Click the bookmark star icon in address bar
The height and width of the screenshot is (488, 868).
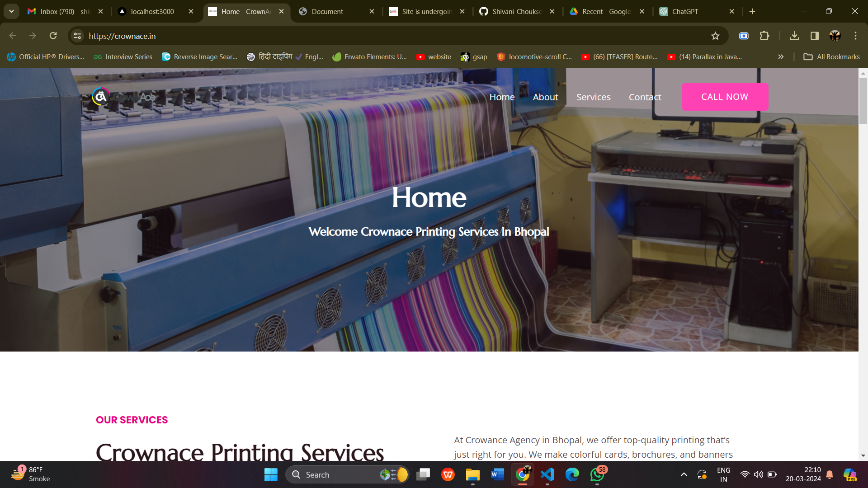point(715,36)
